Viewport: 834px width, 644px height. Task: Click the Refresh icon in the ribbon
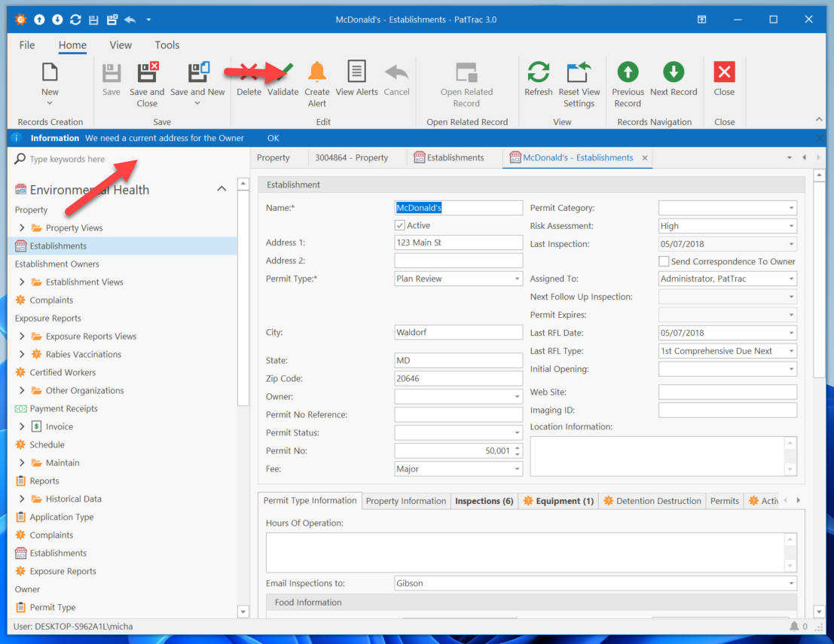tap(538, 72)
